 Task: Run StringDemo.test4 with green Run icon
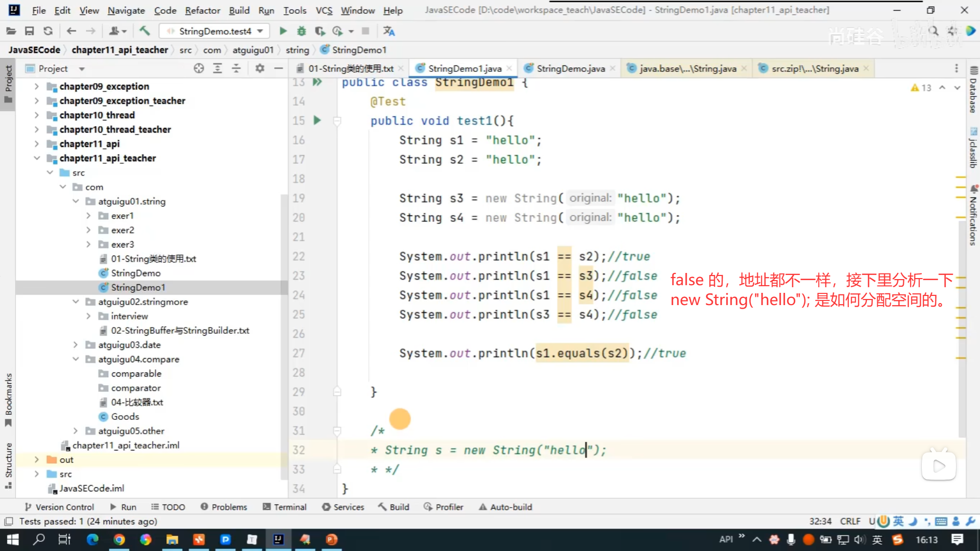tap(283, 31)
